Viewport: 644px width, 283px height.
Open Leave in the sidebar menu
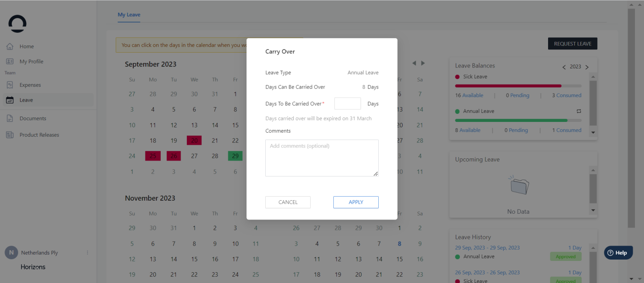tap(26, 100)
